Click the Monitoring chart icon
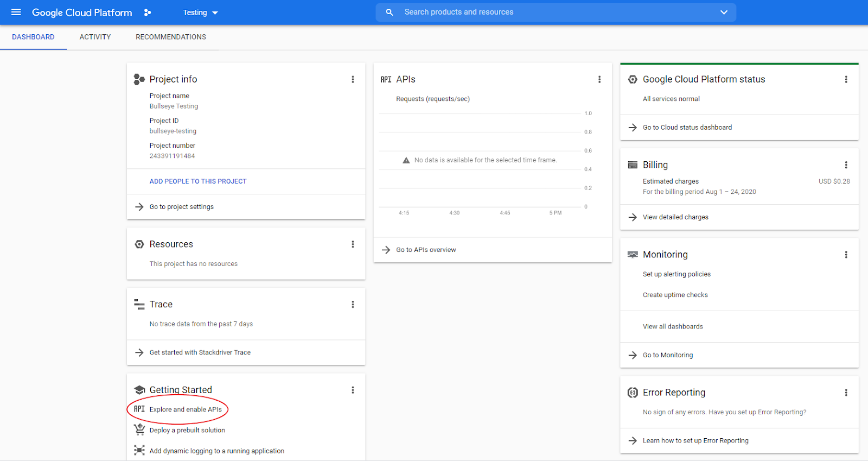This screenshot has width=868, height=461. (633, 255)
